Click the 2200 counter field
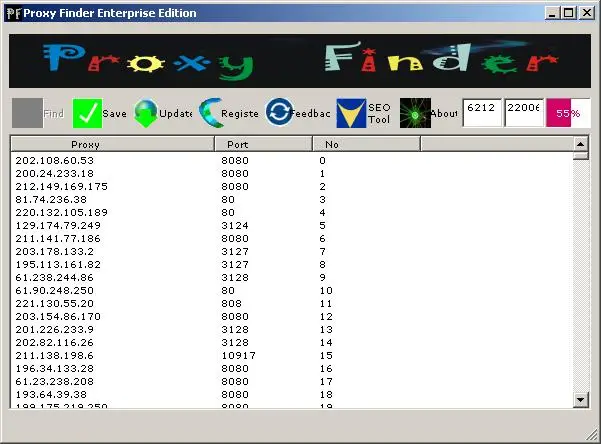 point(524,113)
